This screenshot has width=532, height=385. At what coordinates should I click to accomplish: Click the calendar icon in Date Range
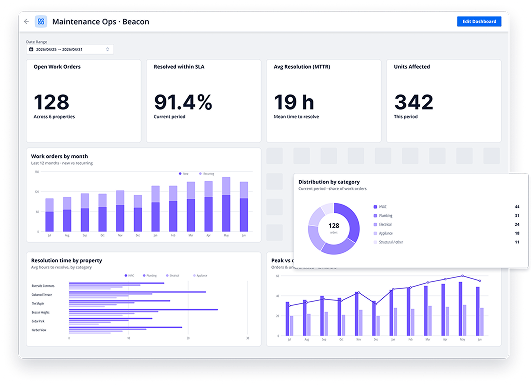(31, 49)
